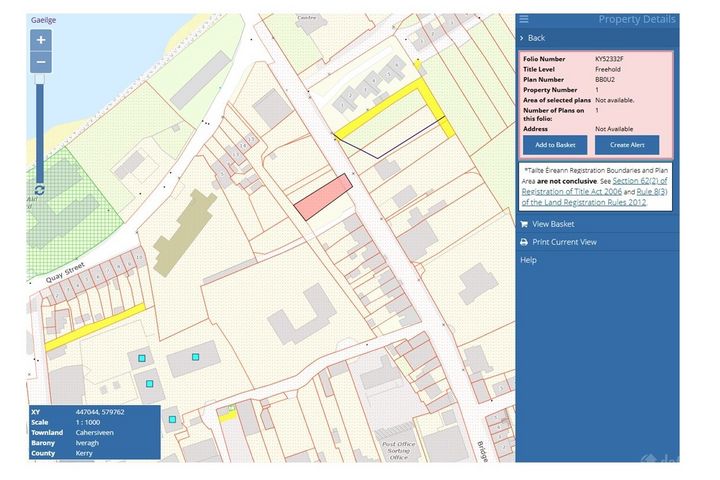Zoom in with the plus button
This screenshot has width=720, height=480.
(41, 40)
